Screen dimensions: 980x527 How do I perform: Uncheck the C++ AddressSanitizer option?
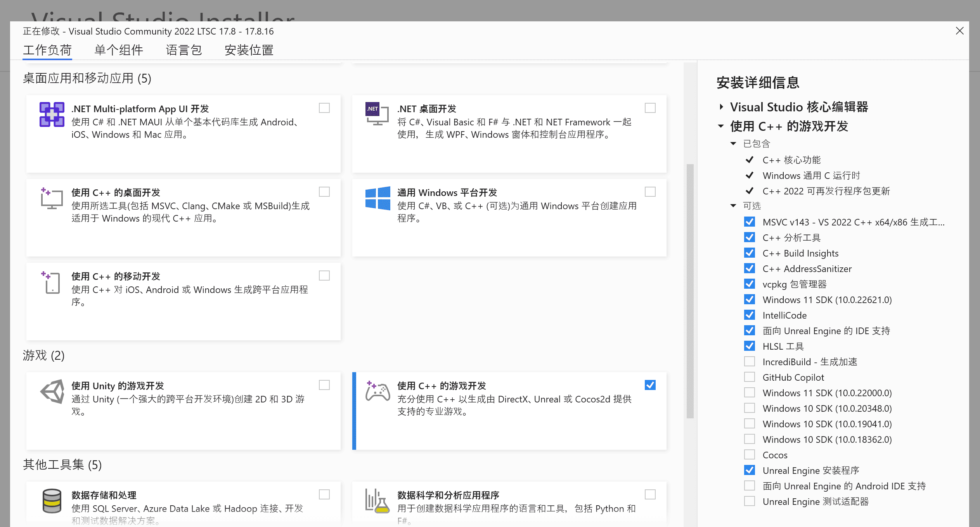[x=750, y=268]
